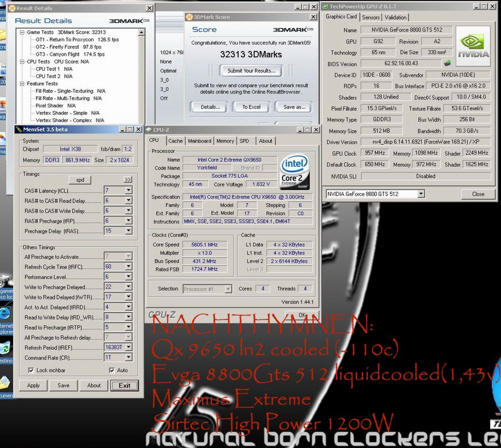Switch to the SPD tab in CPU-Z
The height and width of the screenshot is (448, 501).
coord(244,141)
